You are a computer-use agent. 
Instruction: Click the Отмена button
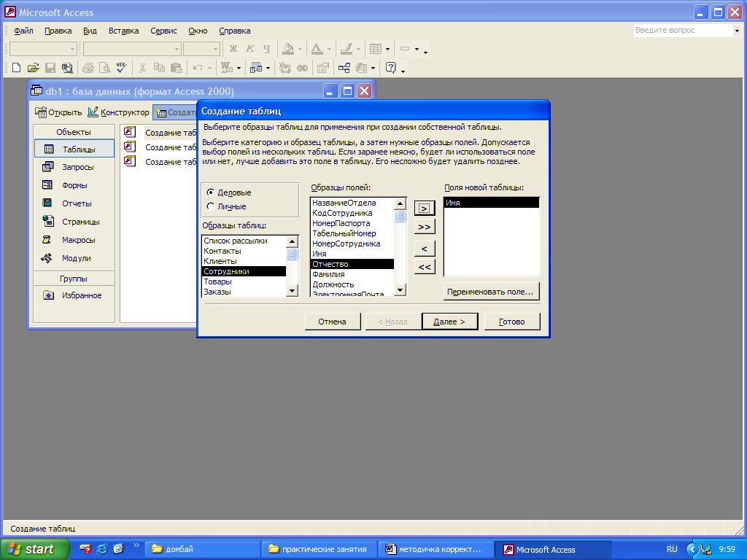(332, 322)
